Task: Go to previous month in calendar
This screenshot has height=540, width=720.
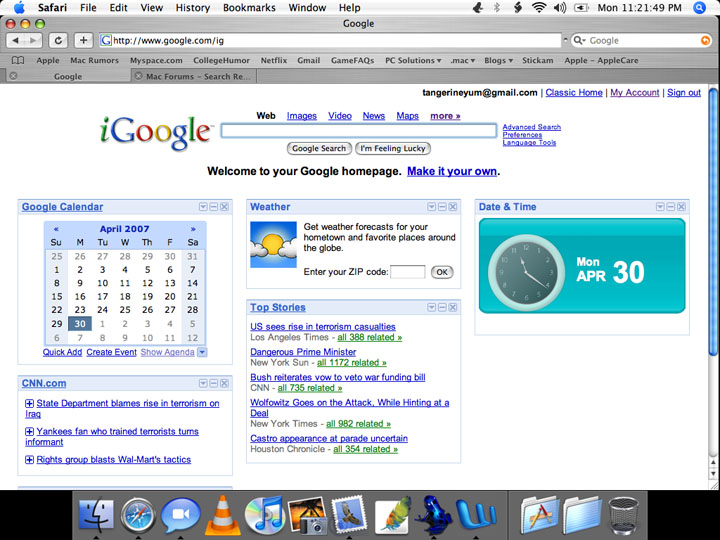Action: click(56, 229)
